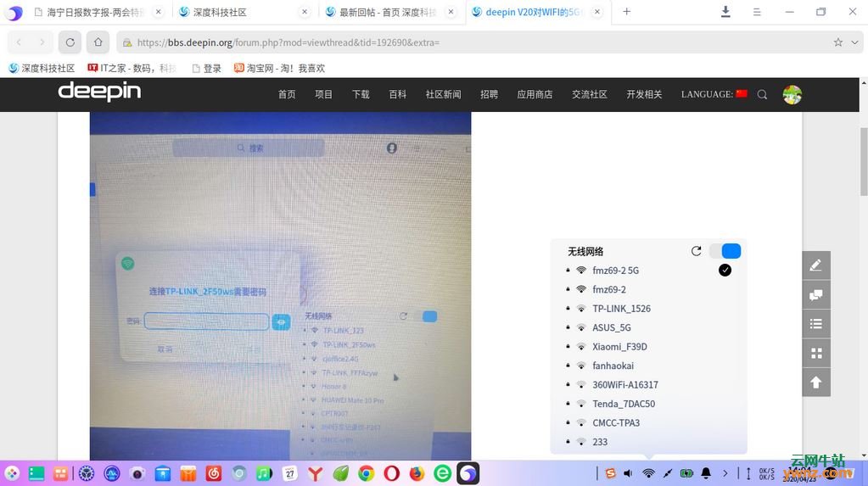
Task: Open the launcher icon in the dock
Action: 12,473
